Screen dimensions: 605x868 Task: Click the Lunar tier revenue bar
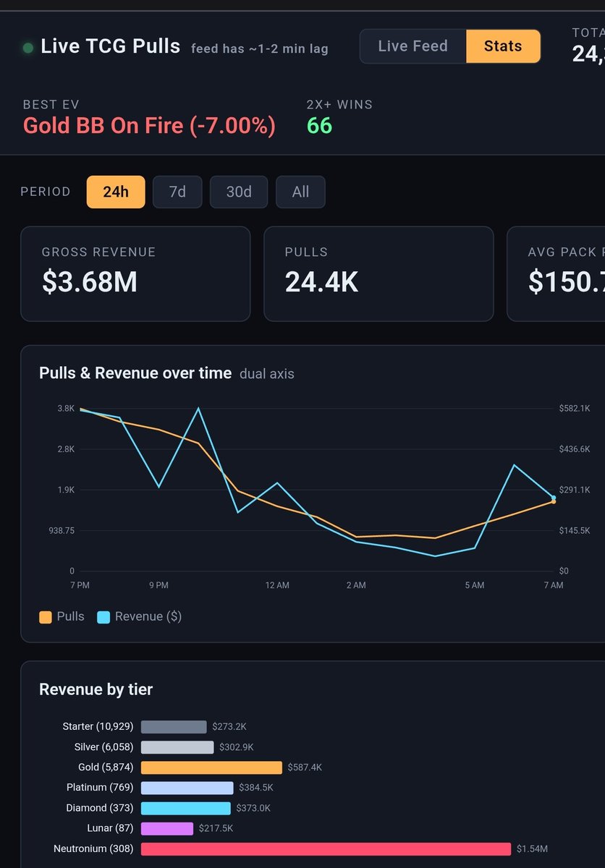coord(167,828)
